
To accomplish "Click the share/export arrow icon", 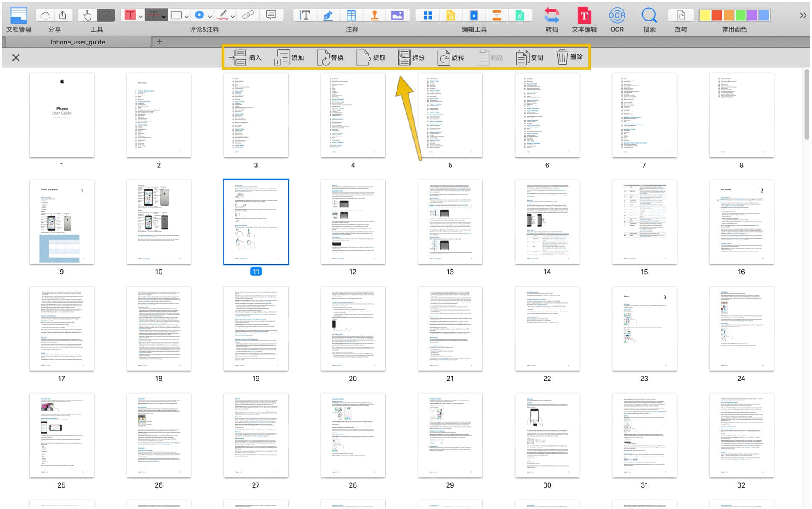I will coord(63,15).
